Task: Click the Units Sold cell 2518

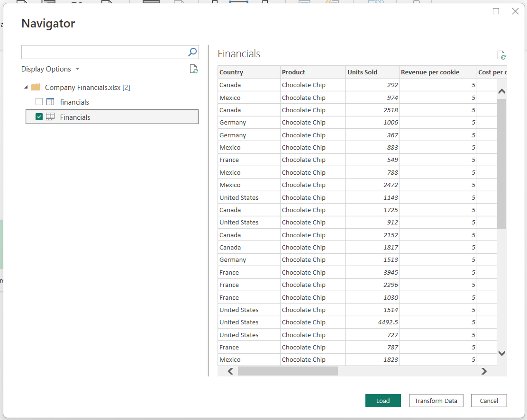Action: (373, 110)
